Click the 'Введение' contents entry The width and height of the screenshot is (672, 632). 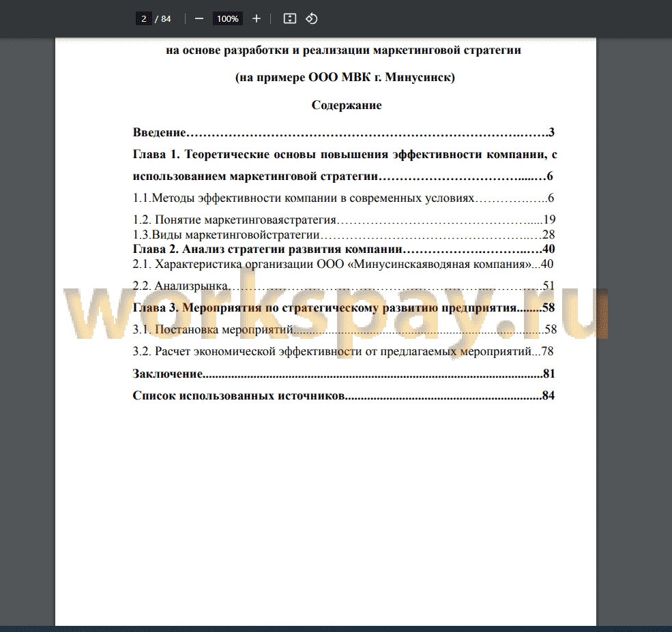(x=344, y=132)
